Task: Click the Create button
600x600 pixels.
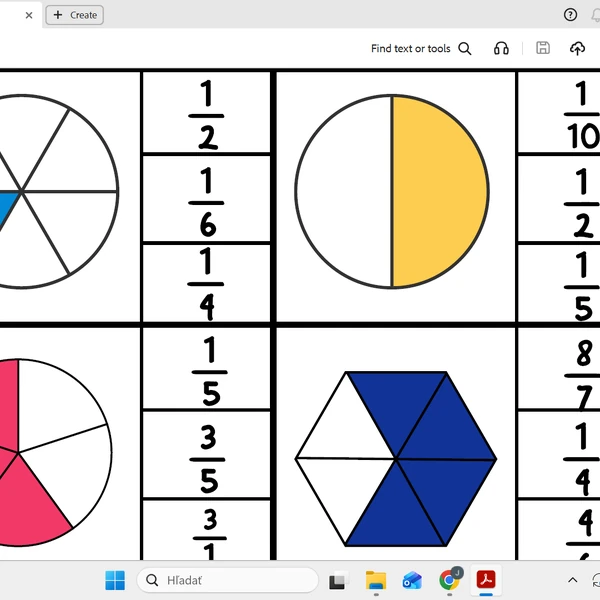Action: coord(75,15)
